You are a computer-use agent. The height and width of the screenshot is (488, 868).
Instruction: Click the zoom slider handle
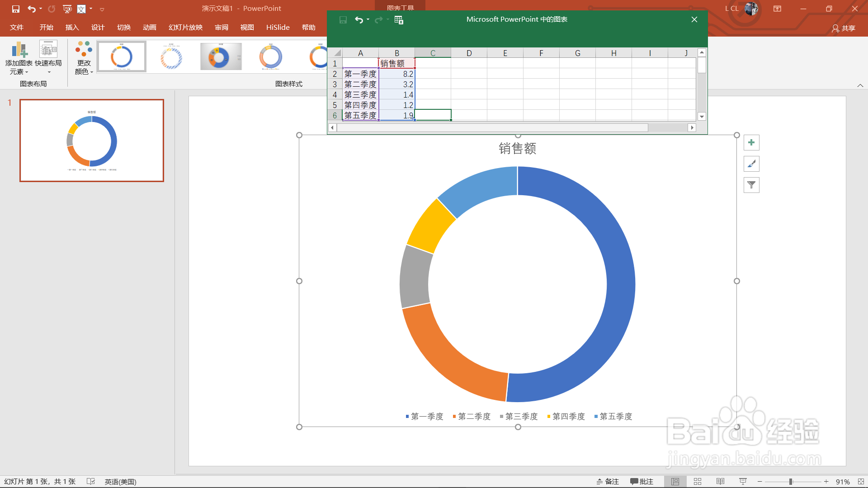(791, 482)
